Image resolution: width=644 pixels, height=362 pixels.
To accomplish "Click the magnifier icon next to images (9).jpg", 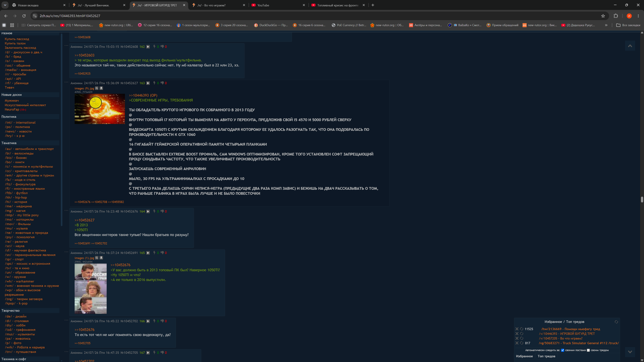I will [x=97, y=88].
